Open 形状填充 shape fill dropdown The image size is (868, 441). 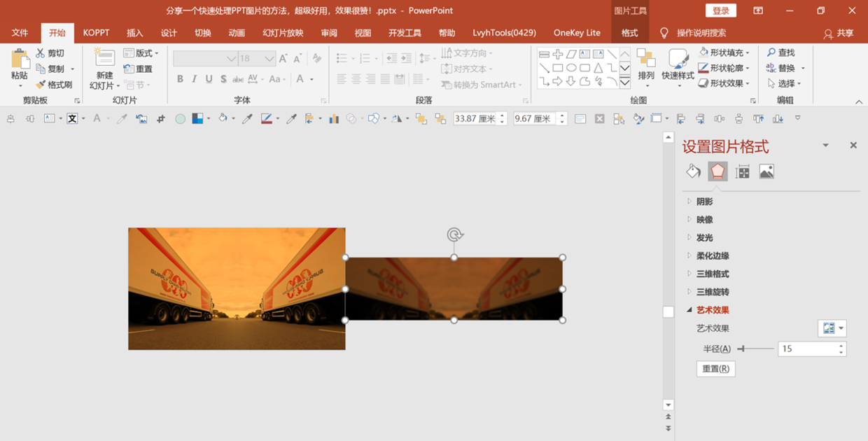726,52
